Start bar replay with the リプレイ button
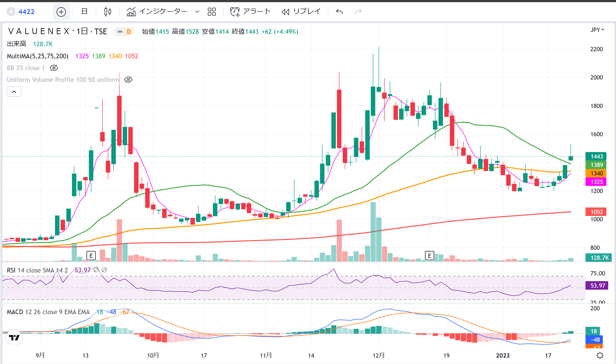This screenshot has height=364, width=616. (301, 11)
